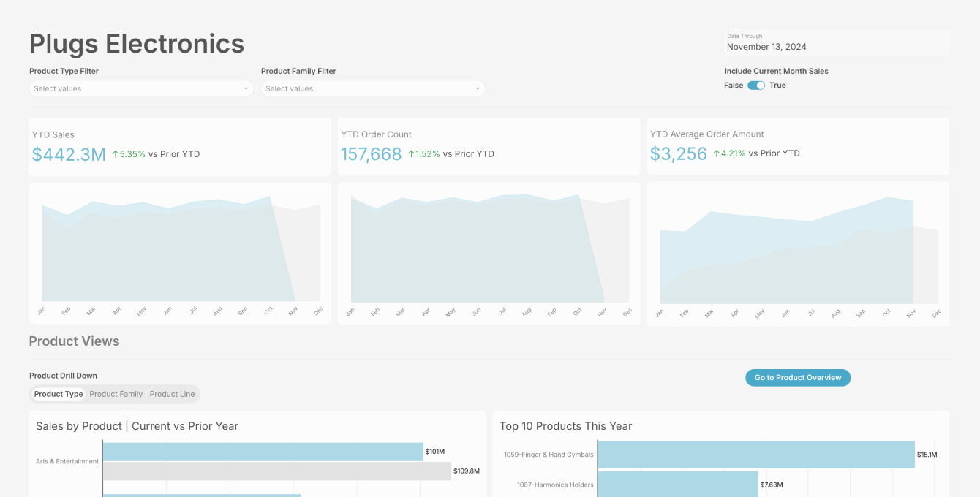Image resolution: width=980 pixels, height=497 pixels.
Task: Select the Product Family drill down option
Action: coord(116,394)
